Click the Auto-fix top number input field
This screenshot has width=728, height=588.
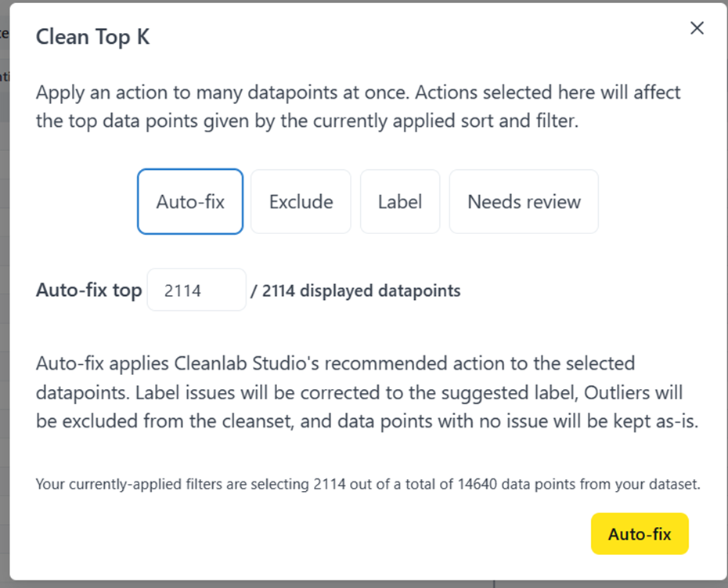[196, 290]
